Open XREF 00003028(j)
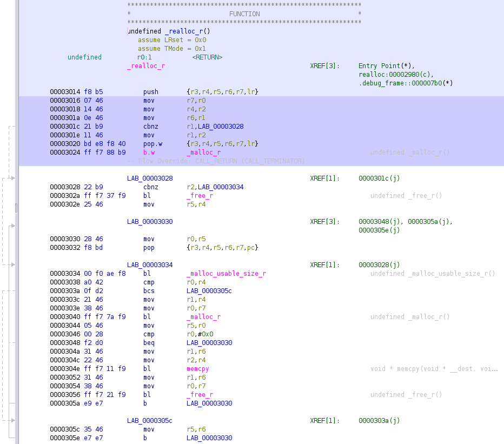504x444 pixels. [379, 264]
